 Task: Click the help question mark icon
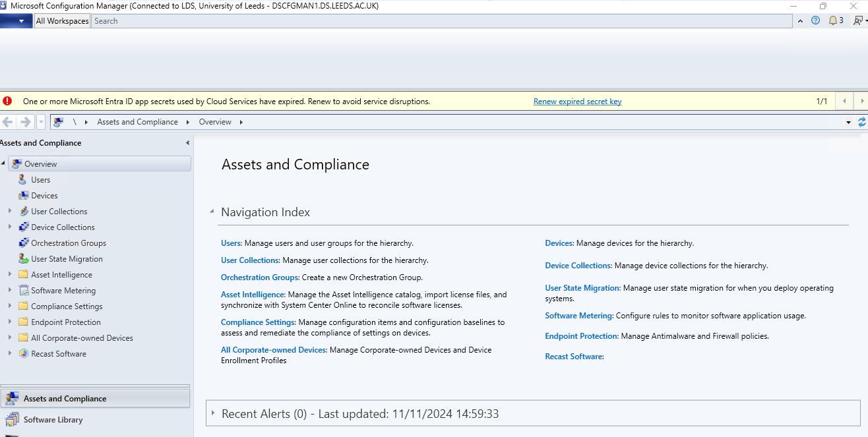click(x=815, y=20)
